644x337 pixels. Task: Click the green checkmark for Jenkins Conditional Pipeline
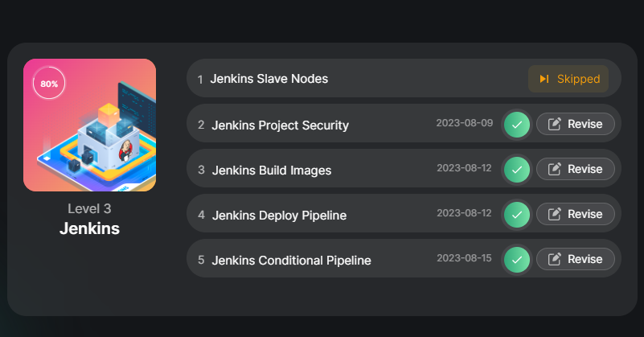point(516,260)
